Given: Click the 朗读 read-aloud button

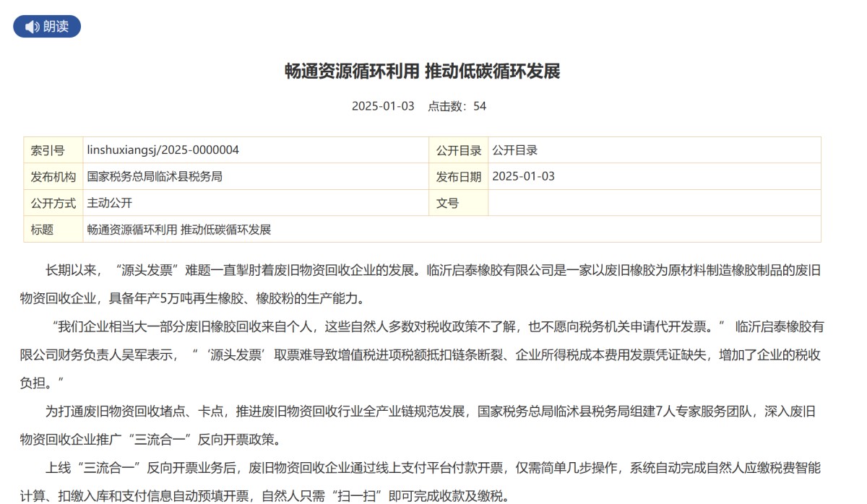Looking at the screenshot, I should pos(47,27).
